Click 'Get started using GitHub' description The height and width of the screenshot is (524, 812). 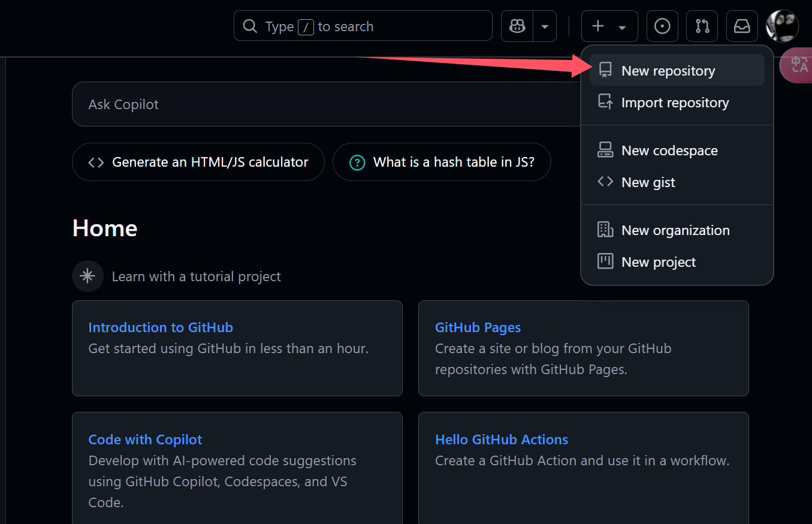228,348
